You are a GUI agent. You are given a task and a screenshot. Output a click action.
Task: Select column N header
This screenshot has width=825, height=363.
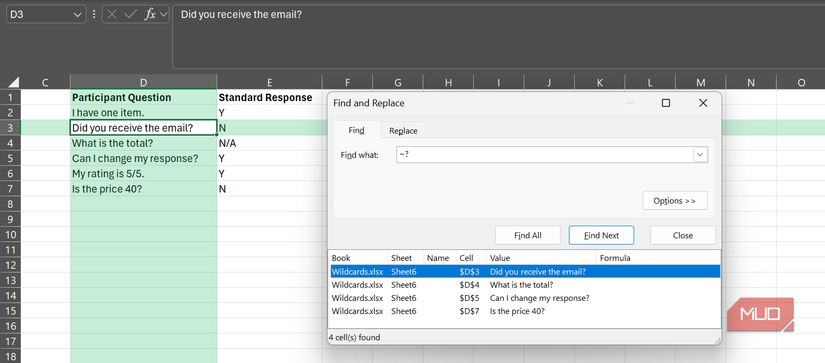(750, 83)
